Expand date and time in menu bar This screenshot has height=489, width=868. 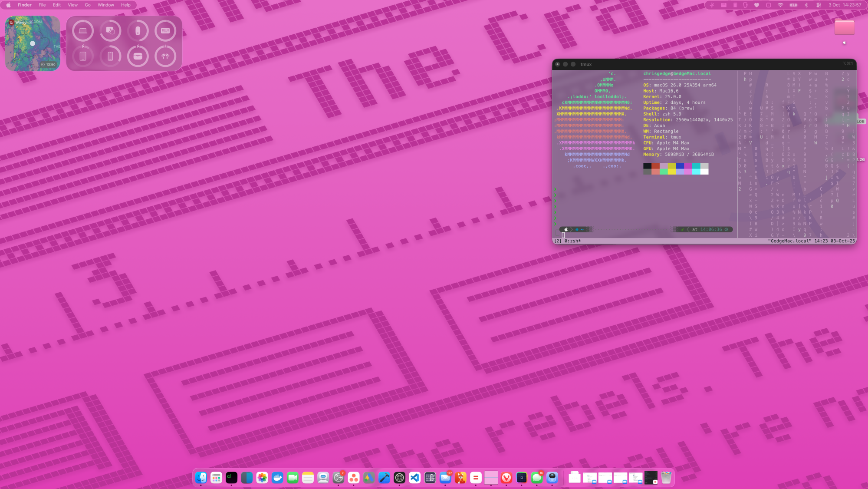point(845,5)
